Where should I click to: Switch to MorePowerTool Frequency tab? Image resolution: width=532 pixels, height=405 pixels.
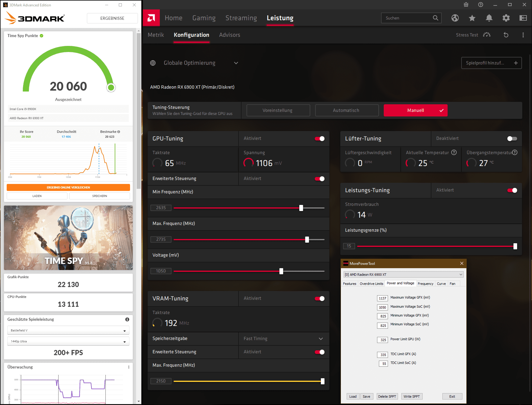pos(425,284)
